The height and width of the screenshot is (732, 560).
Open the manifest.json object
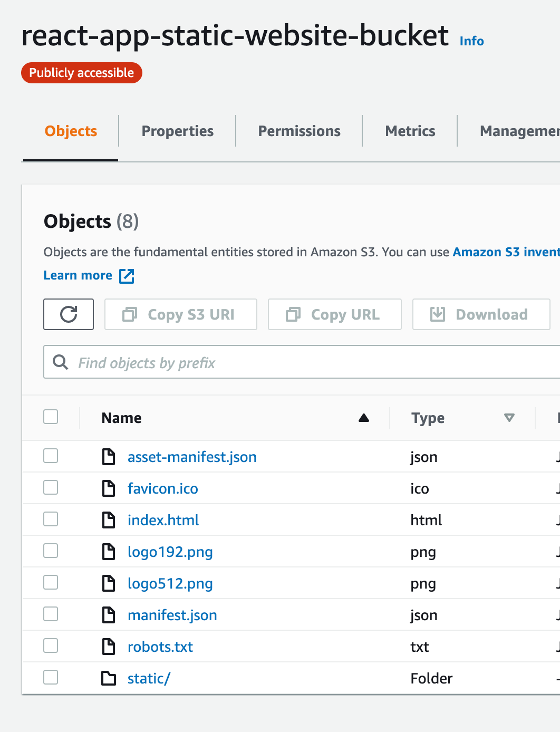click(x=172, y=615)
